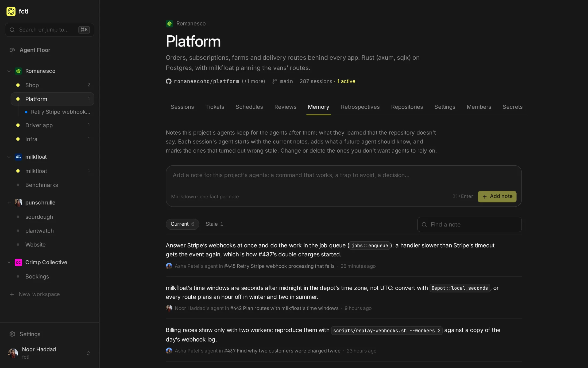The image size is (588, 368).
Task: Click the punschrulle workspace avatar
Action: (x=18, y=203)
